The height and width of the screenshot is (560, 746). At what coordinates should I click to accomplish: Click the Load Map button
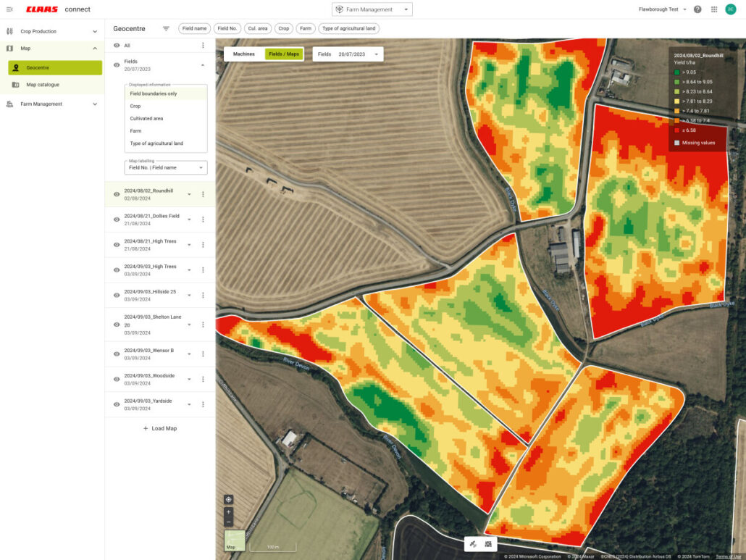coord(160,428)
